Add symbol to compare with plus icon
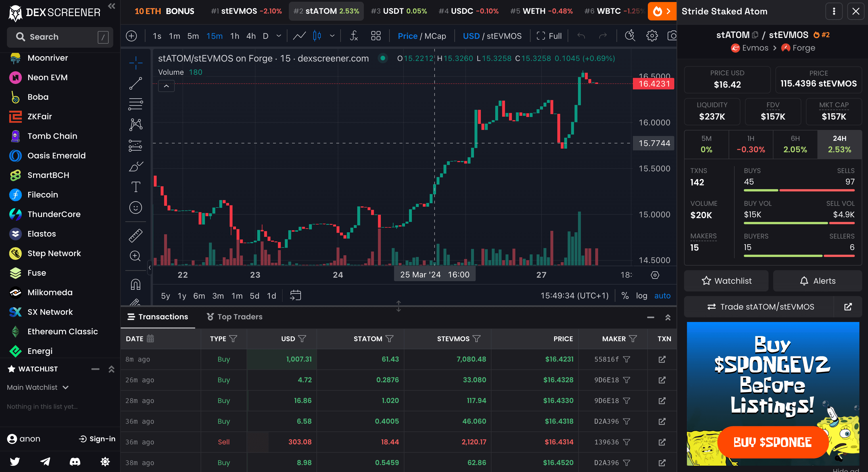Image resolution: width=868 pixels, height=472 pixels. pos(131,36)
